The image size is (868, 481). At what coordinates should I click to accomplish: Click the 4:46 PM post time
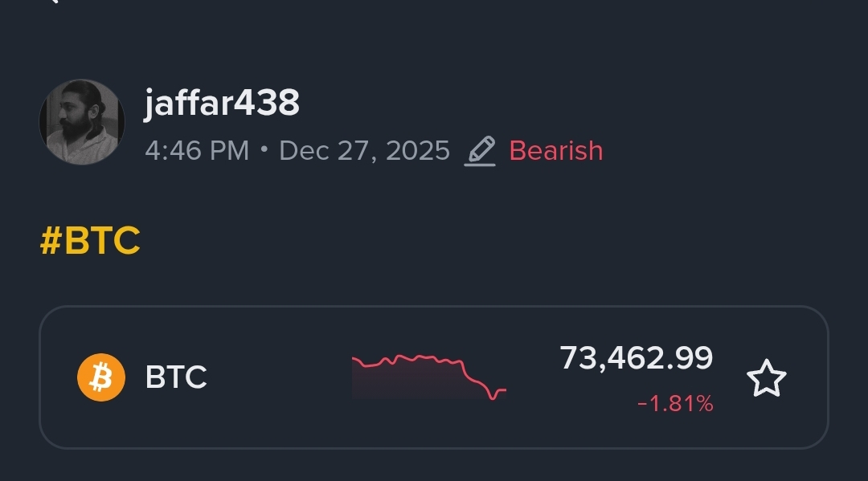pos(197,151)
